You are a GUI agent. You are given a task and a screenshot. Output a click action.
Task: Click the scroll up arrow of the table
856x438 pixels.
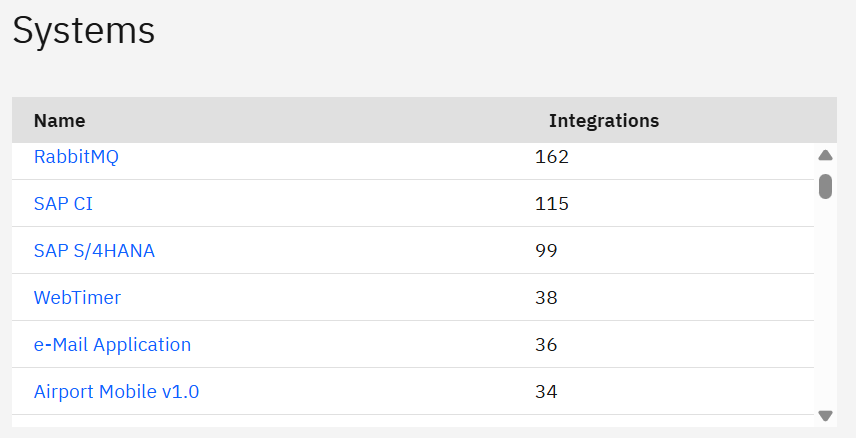click(825, 155)
